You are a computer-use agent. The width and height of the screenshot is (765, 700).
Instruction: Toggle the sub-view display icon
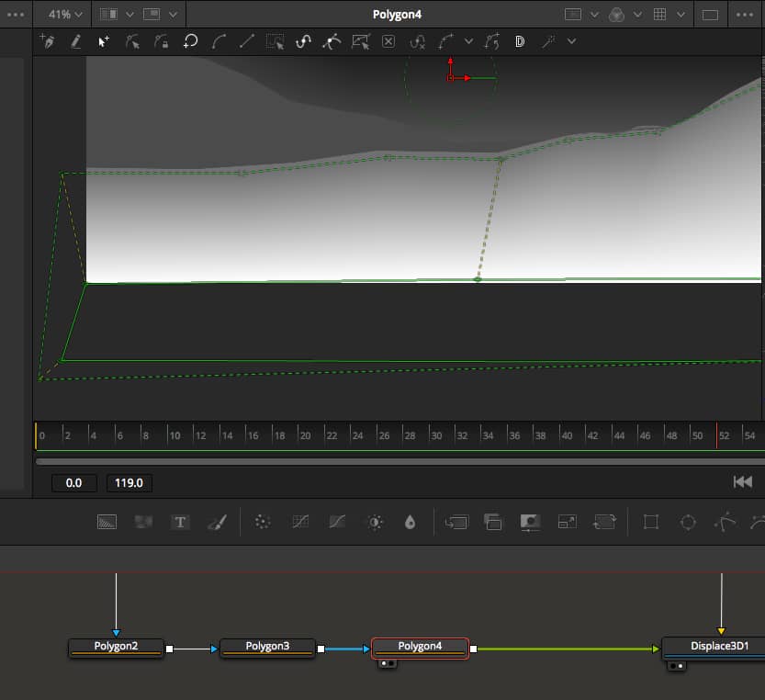152,14
